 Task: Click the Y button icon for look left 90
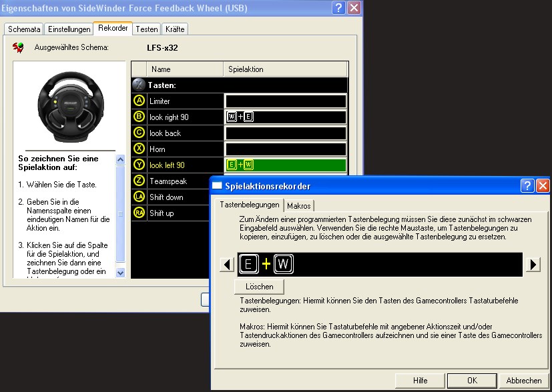[x=140, y=165]
